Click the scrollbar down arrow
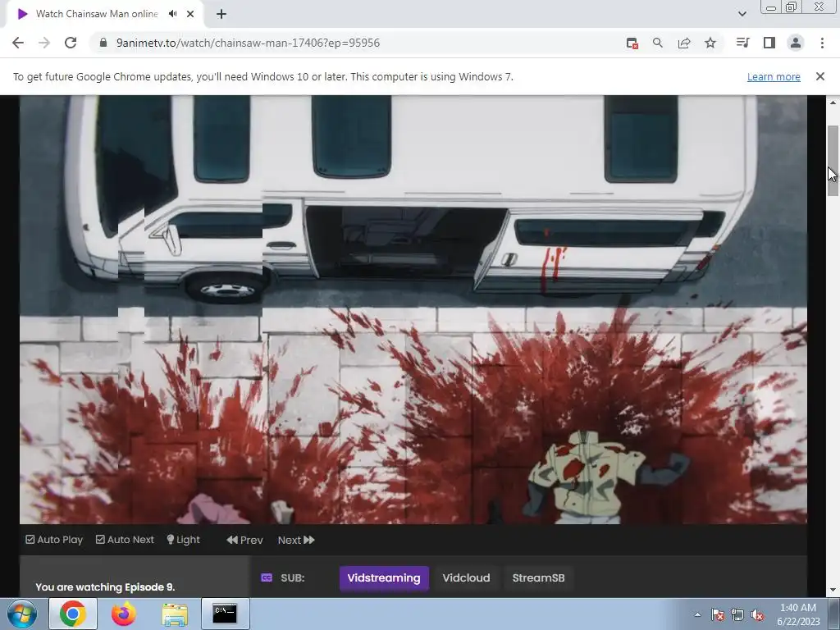840x630 pixels. point(833,590)
